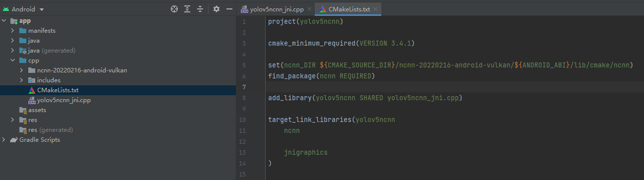Viewport: 644px width, 180px height.
Task: Select the app module in the tree
Action: coord(25,21)
